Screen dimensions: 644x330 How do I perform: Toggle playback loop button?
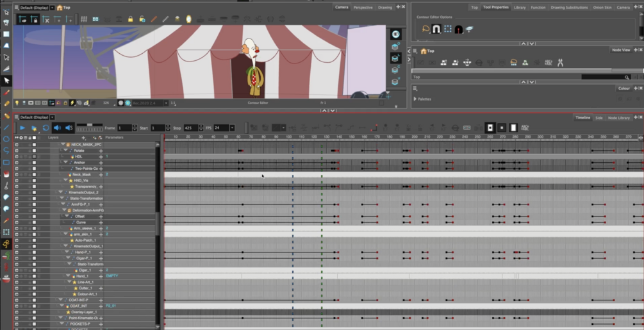[45, 128]
